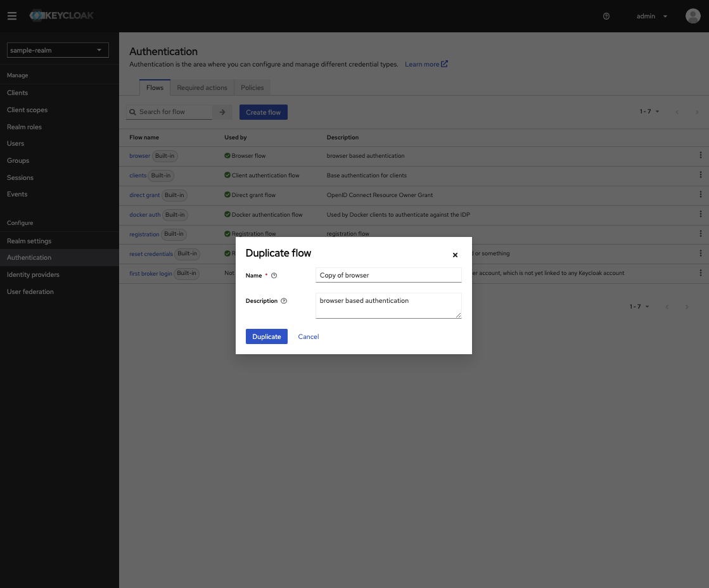Click the Description text area
This screenshot has width=709, height=588.
(388, 305)
